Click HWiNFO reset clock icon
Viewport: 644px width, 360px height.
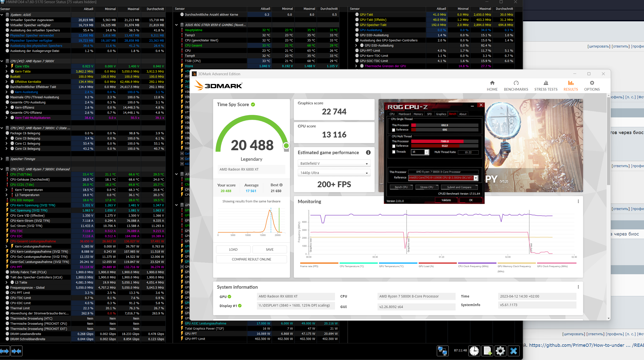point(474,351)
